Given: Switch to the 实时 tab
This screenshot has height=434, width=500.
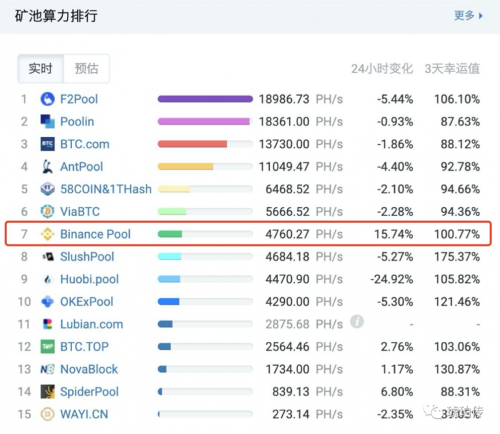Looking at the screenshot, I should [x=40, y=69].
